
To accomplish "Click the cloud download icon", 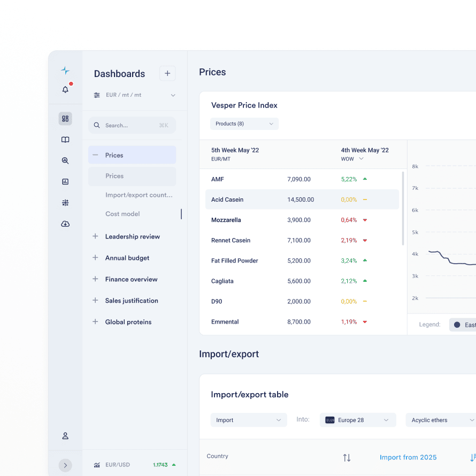I will 65,224.
